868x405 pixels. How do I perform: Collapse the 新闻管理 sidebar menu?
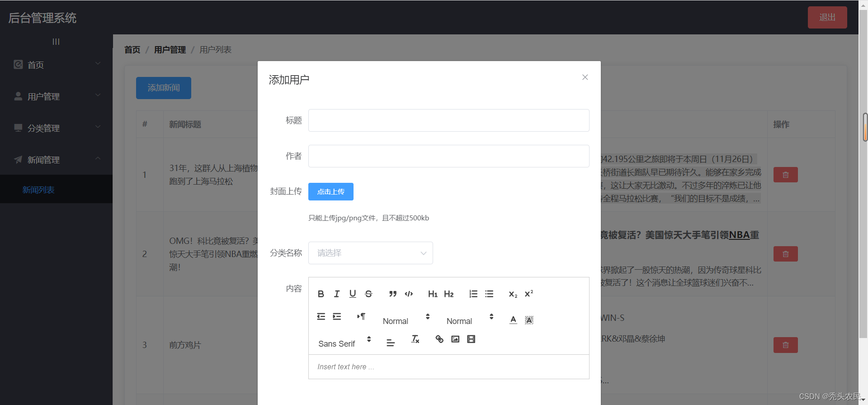tap(57, 160)
